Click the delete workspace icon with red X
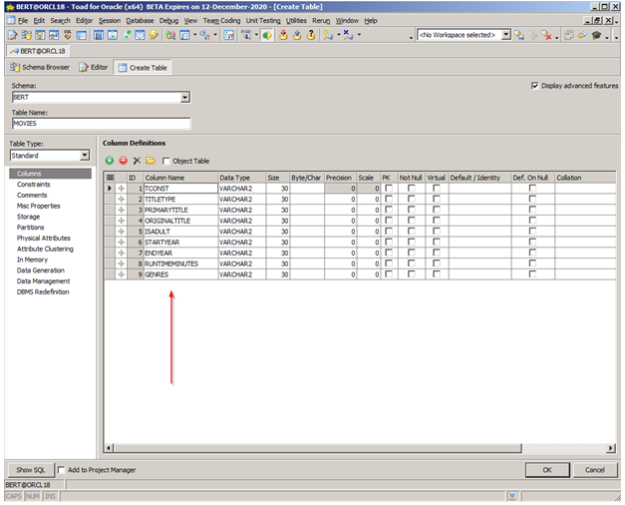This screenshot has height=505, width=625. point(546,35)
